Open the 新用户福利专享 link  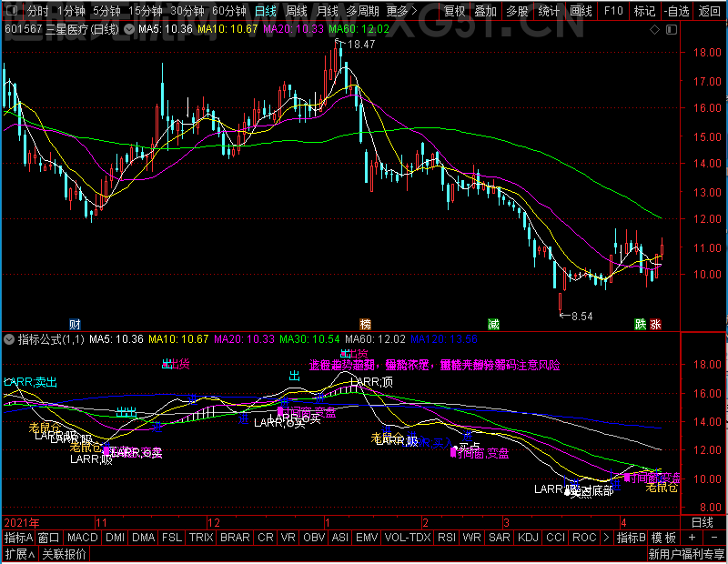click(686, 554)
